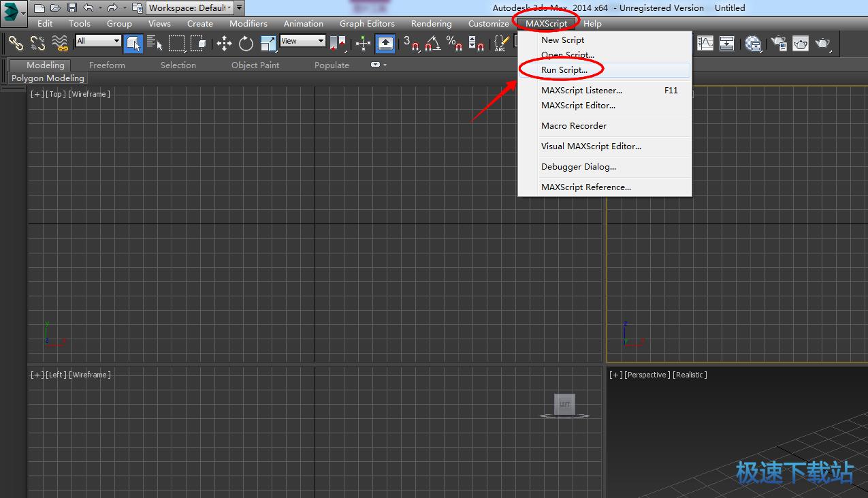Viewport: 868px width, 498px height.
Task: Open MAXScript Reference... entry
Action: (605, 187)
